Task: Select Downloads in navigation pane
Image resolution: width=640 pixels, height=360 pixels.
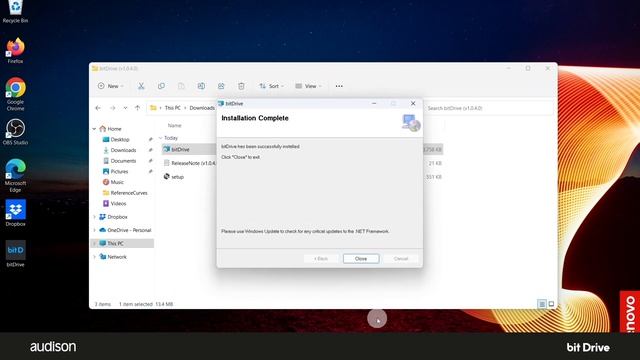Action: coord(122,150)
